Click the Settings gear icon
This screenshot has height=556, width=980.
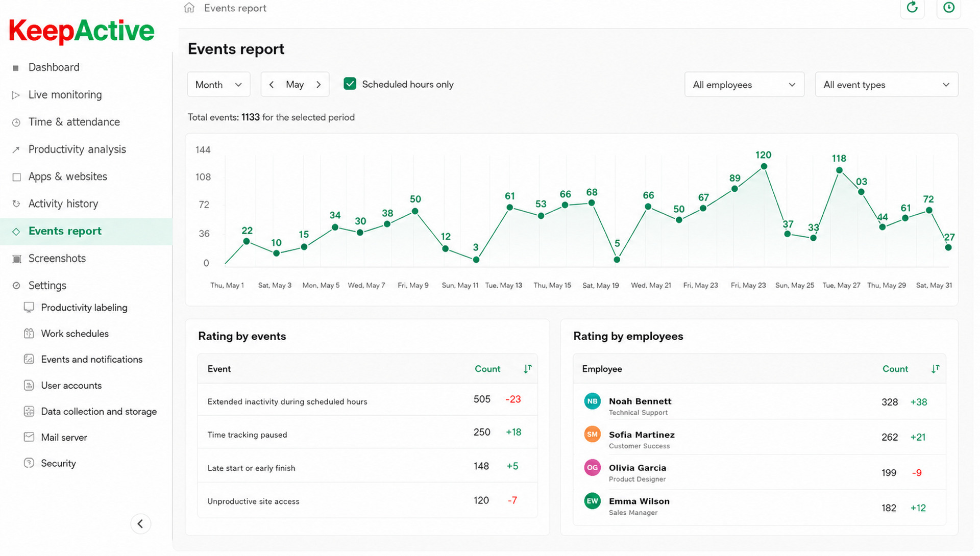[16, 286]
